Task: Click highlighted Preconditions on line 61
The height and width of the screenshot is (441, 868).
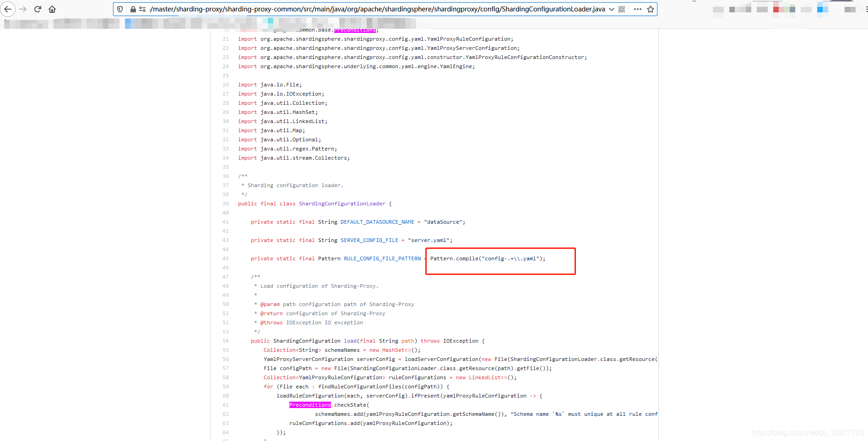Action: pyautogui.click(x=310, y=405)
